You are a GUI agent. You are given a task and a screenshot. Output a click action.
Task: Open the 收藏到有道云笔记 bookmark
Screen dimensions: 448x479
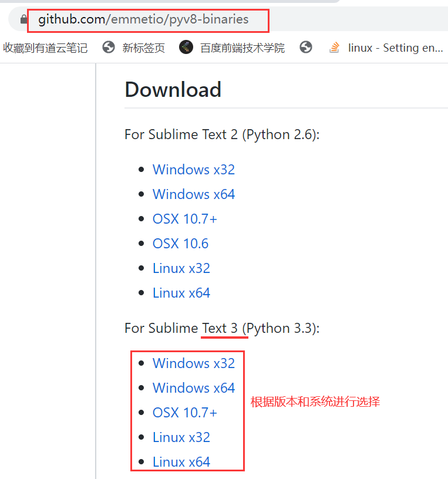tap(45, 48)
